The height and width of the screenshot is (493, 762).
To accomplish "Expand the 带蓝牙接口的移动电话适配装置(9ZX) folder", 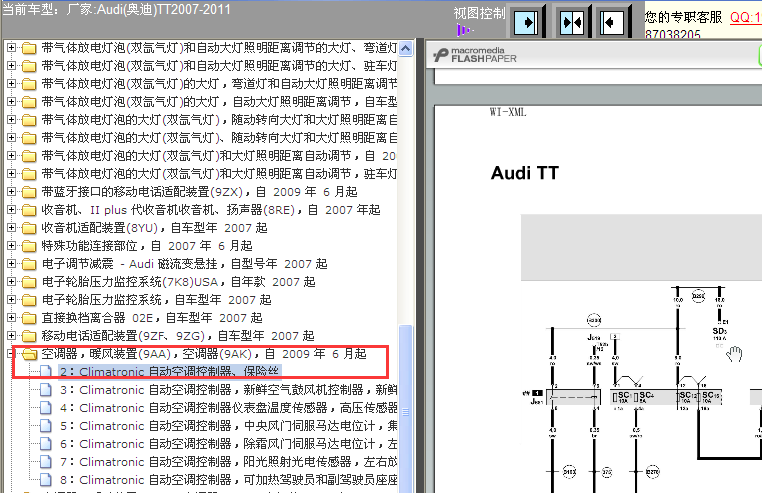I will click(11, 192).
